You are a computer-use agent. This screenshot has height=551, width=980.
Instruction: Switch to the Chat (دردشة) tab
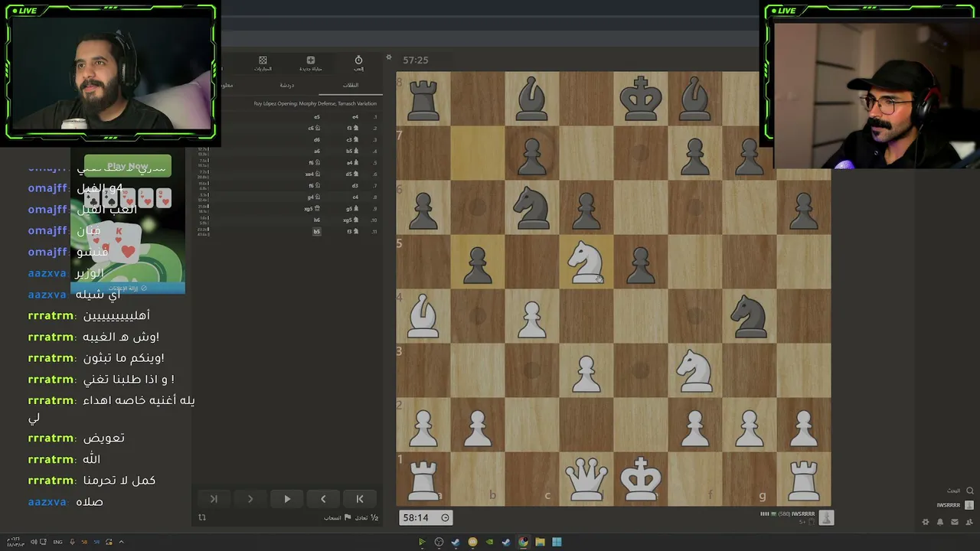tap(286, 85)
